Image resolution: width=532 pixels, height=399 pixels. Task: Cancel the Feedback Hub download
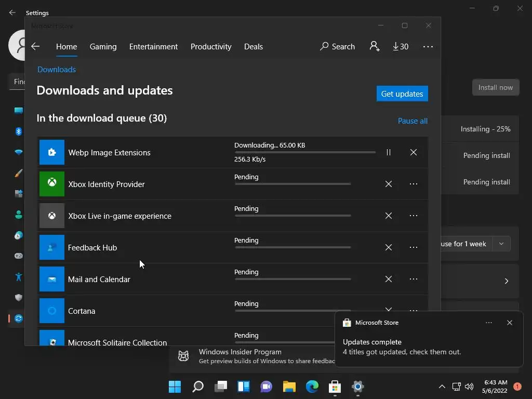pos(389,247)
